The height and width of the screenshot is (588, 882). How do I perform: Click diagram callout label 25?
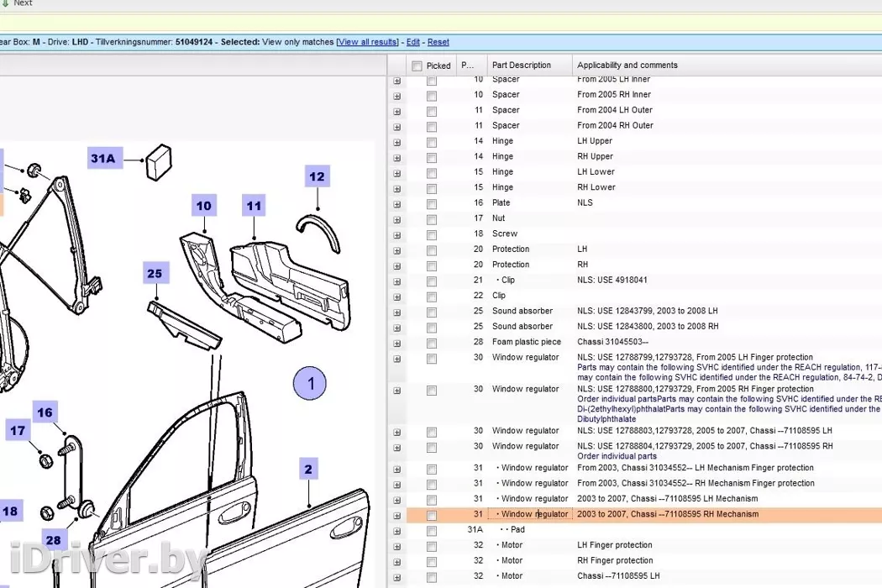click(155, 274)
